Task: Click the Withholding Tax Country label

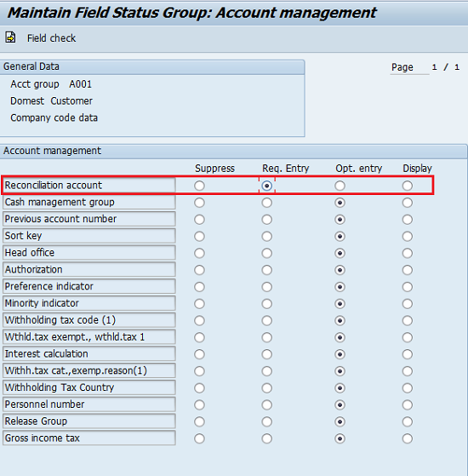Action: [89, 387]
